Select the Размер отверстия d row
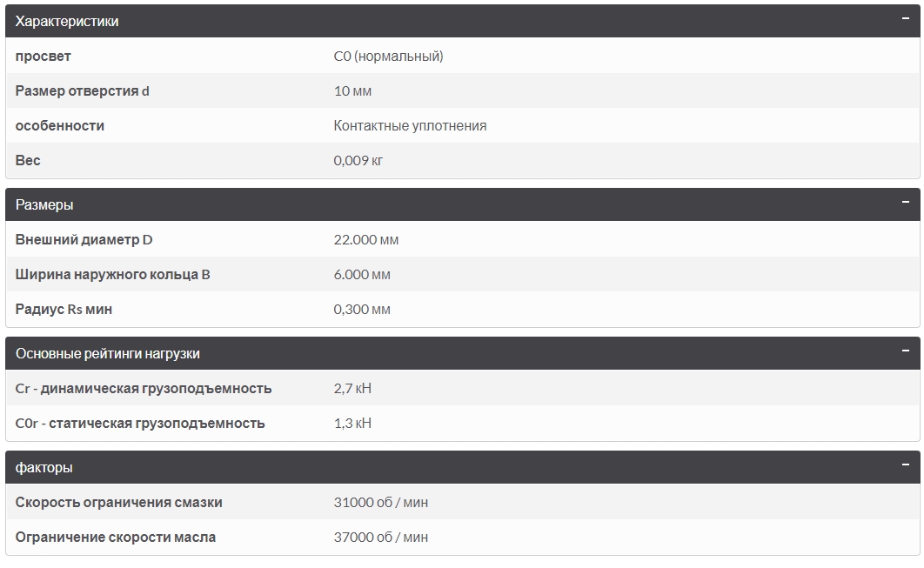Viewport: 924px width, 568px height. click(x=463, y=90)
